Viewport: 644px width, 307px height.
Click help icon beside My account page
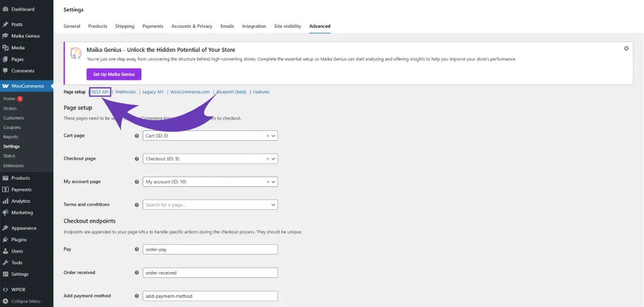136,182
